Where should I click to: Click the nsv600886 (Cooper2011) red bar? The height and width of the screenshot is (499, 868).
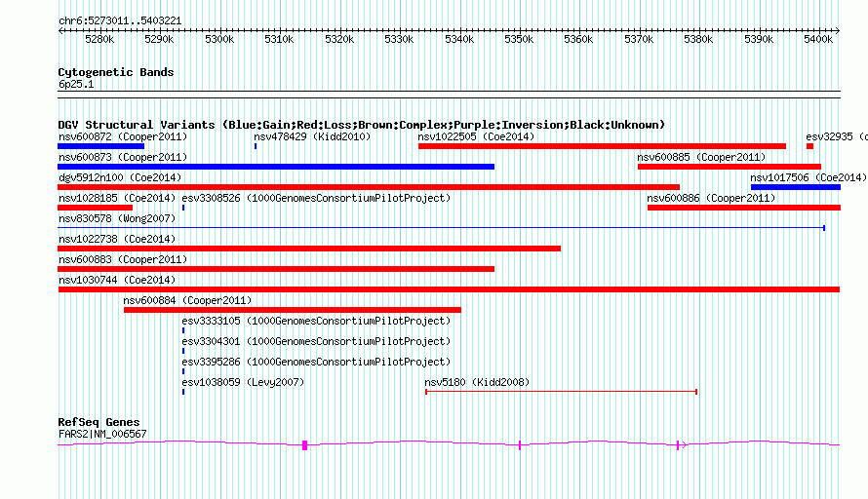[x=744, y=208]
